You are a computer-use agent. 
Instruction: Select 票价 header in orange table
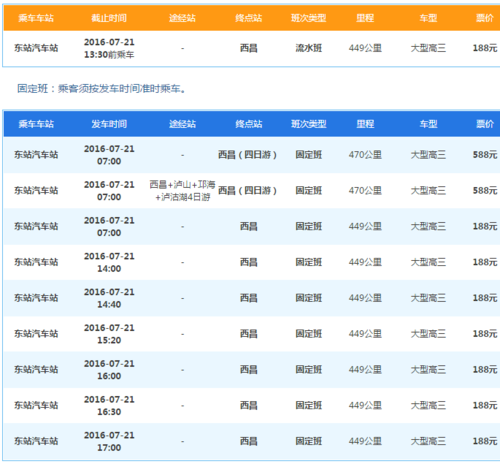click(x=485, y=18)
